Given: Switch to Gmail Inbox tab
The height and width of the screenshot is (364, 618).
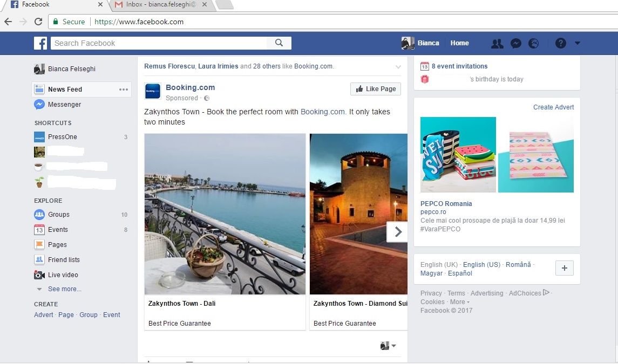Looking at the screenshot, I should click(161, 4).
